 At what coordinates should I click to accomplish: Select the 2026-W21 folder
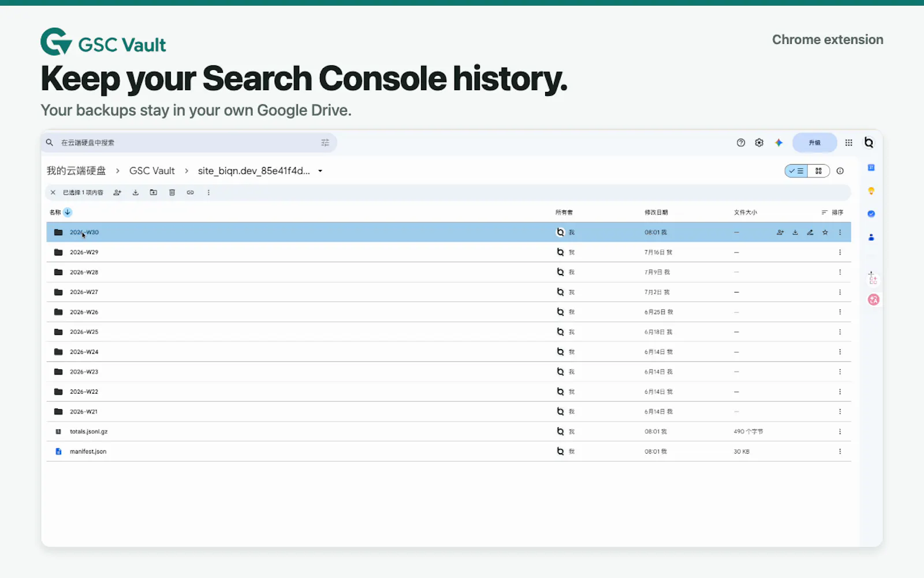click(x=449, y=412)
